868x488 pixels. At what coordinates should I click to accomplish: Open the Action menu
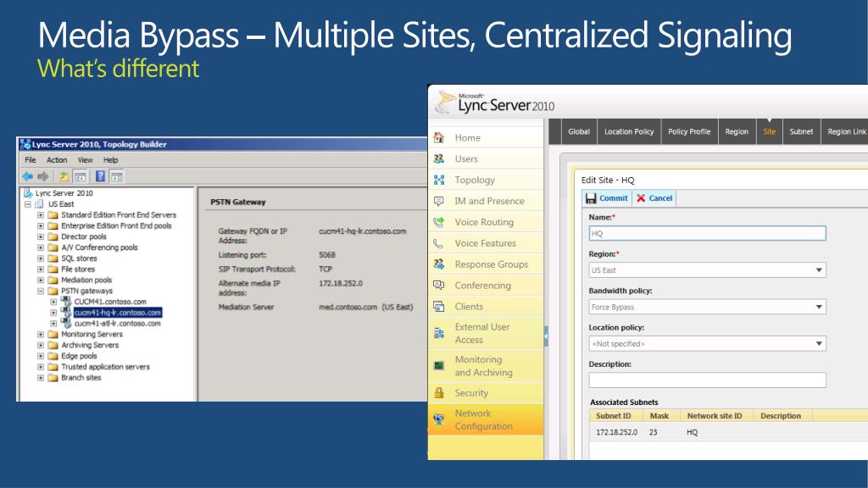pyautogui.click(x=57, y=160)
